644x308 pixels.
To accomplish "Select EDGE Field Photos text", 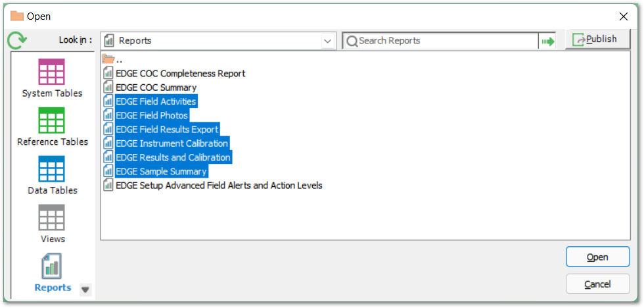I will (152, 116).
